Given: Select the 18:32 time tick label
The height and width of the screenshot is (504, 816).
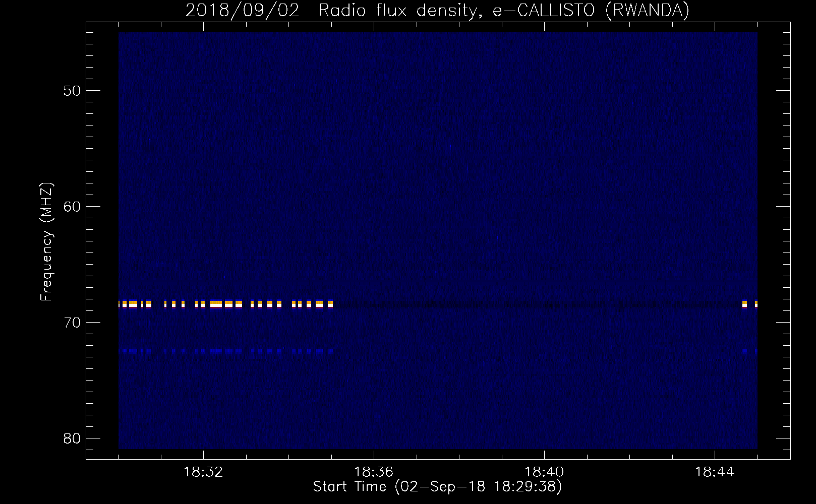Looking at the screenshot, I should [203, 472].
